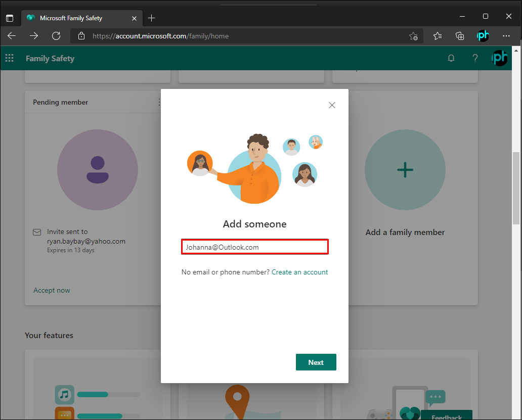Open the Feedback button
This screenshot has height=420, width=522.
coord(447,415)
